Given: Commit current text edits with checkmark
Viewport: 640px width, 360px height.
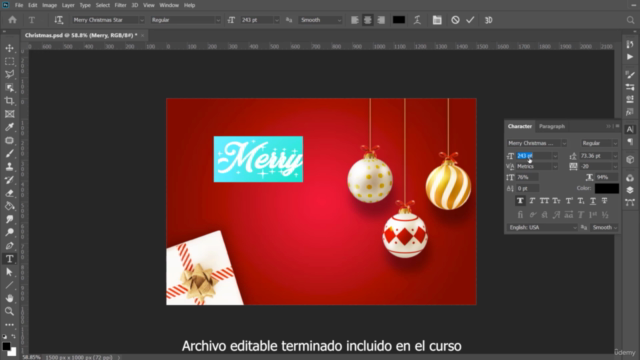Looking at the screenshot, I should [470, 20].
